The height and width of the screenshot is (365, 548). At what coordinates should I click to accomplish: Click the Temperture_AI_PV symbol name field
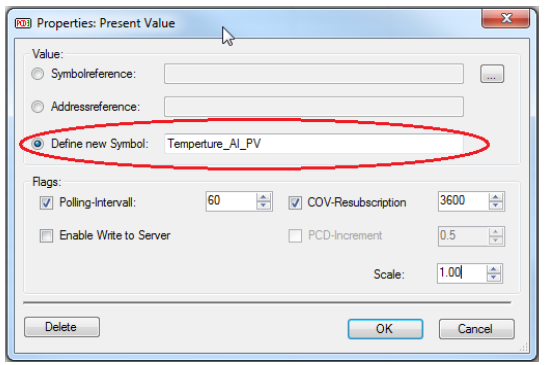tap(314, 144)
